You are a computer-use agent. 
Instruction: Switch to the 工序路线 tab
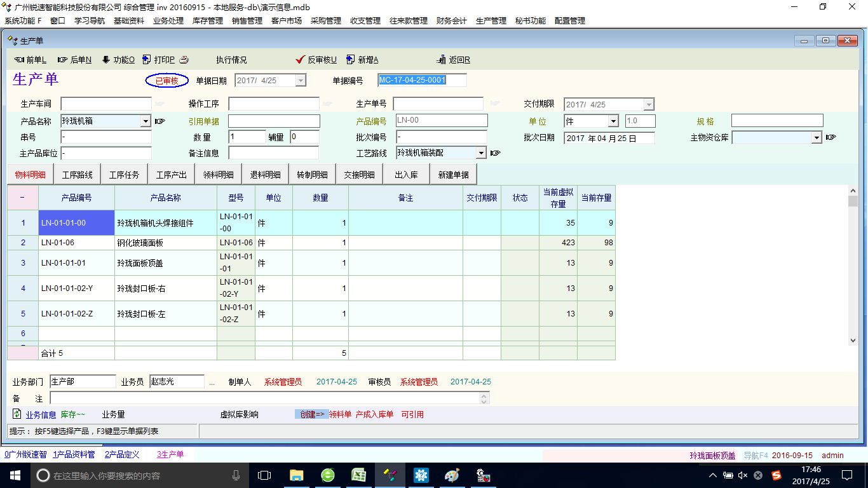[77, 175]
